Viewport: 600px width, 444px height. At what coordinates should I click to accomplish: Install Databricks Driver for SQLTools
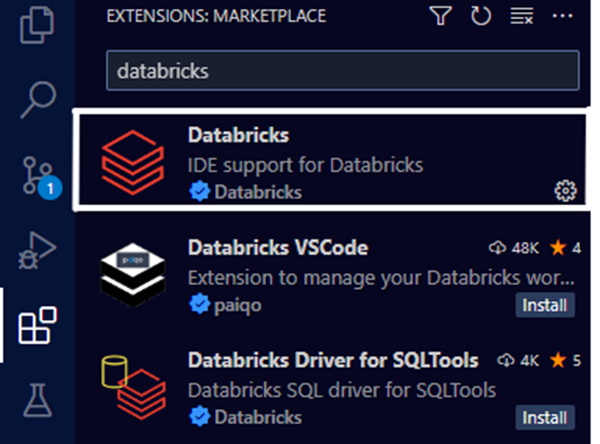545,418
